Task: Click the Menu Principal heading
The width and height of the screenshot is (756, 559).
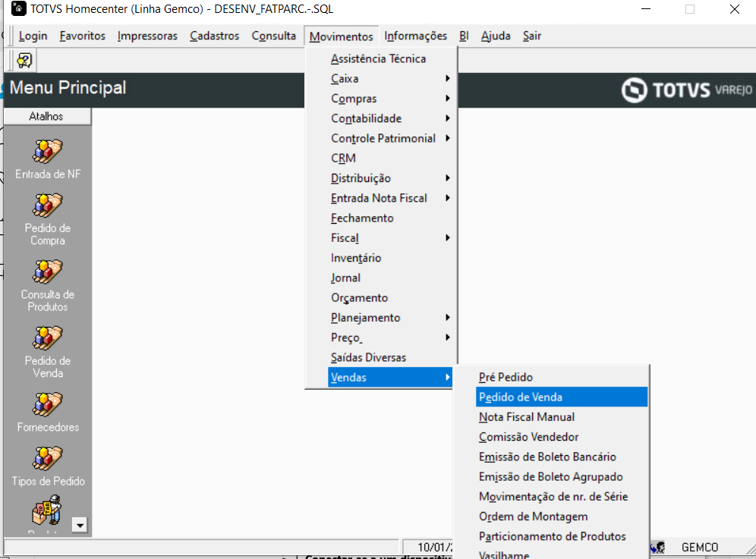Action: point(68,88)
